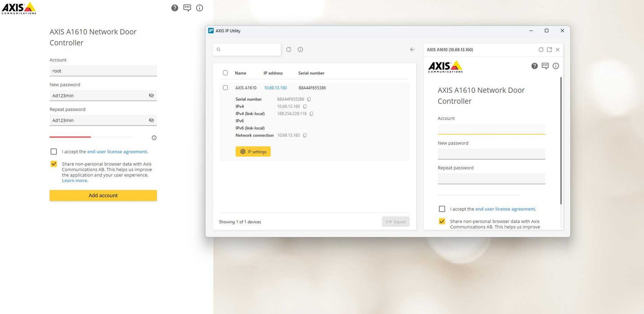Screen dimensions: 644x314
Task: Copy the IPv4 link-local address 169.254.229.118
Action: [312, 113]
